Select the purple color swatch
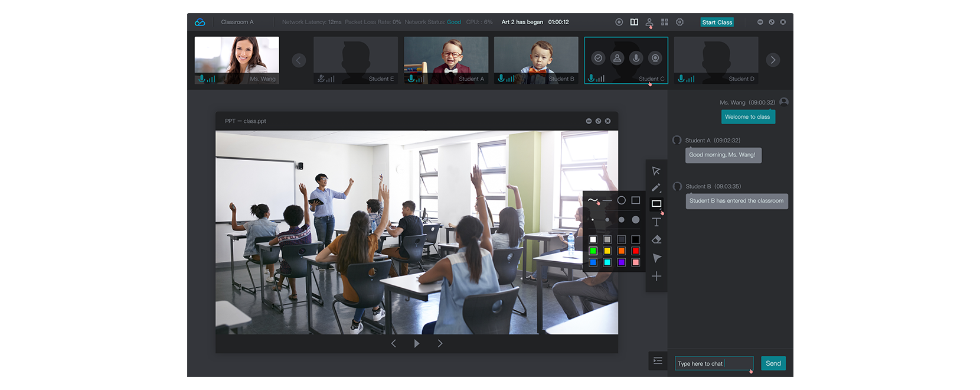 click(x=622, y=262)
